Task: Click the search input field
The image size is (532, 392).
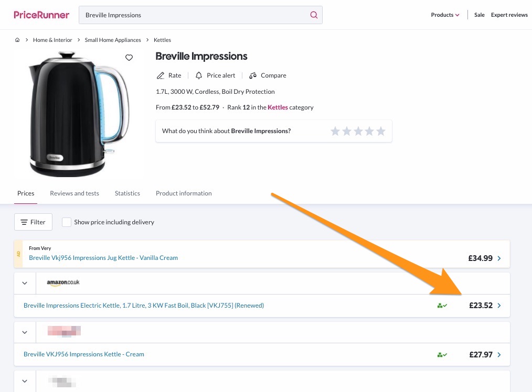Action: pyautogui.click(x=194, y=15)
